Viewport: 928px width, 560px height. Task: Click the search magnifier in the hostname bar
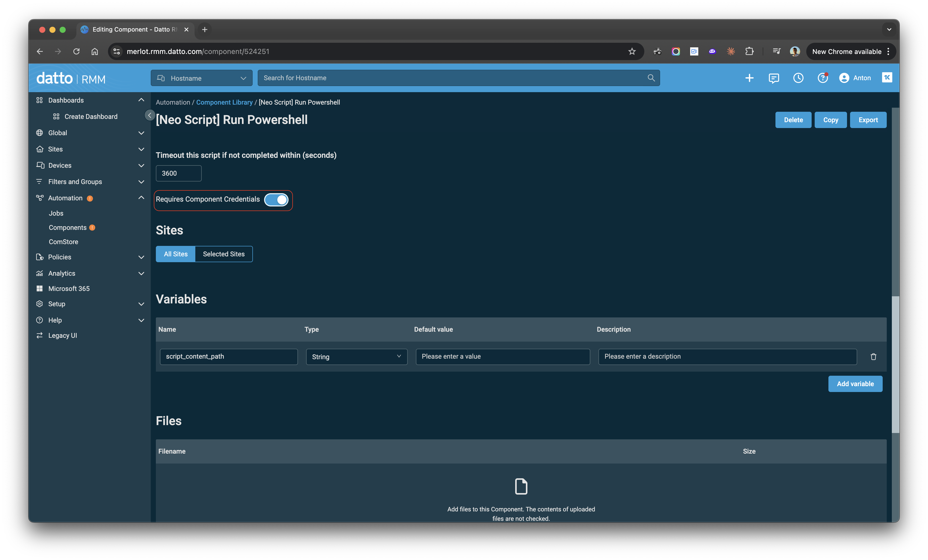(651, 78)
